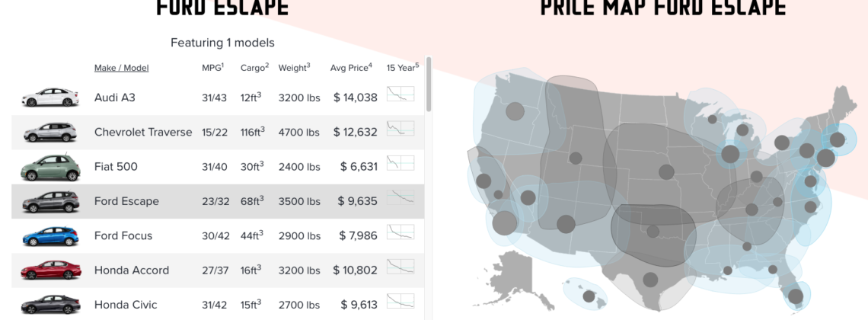868x320 pixels.
Task: Sort the table by Cargo column
Action: point(254,68)
